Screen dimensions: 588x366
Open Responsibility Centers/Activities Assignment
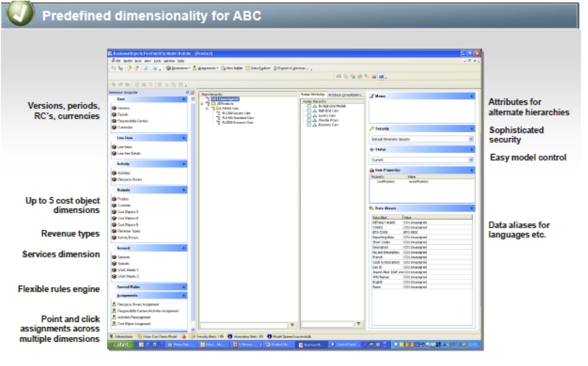(145, 311)
